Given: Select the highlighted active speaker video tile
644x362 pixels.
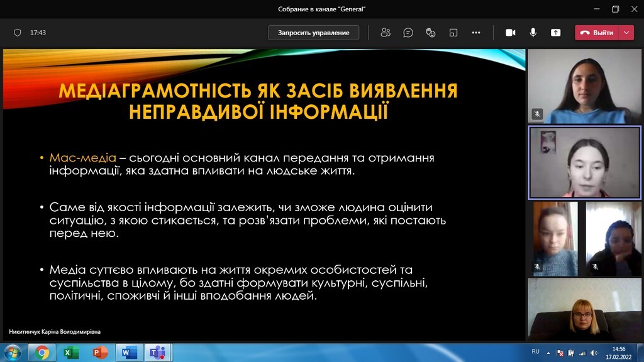Looking at the screenshot, I should 584,162.
